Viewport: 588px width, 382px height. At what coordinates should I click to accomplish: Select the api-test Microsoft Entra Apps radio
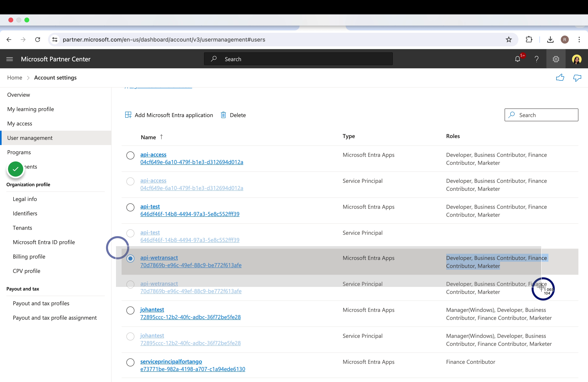coord(130,207)
